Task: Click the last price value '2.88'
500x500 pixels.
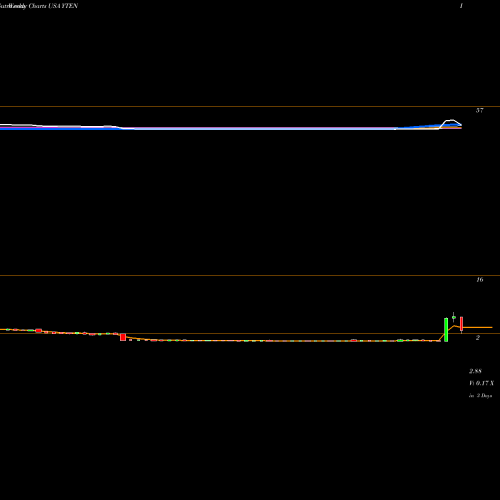Action: coord(475,371)
